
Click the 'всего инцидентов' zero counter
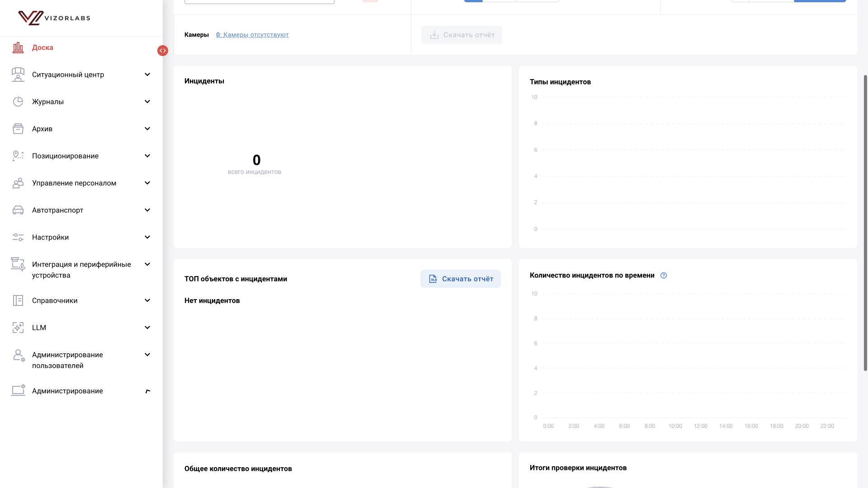pyautogui.click(x=256, y=160)
